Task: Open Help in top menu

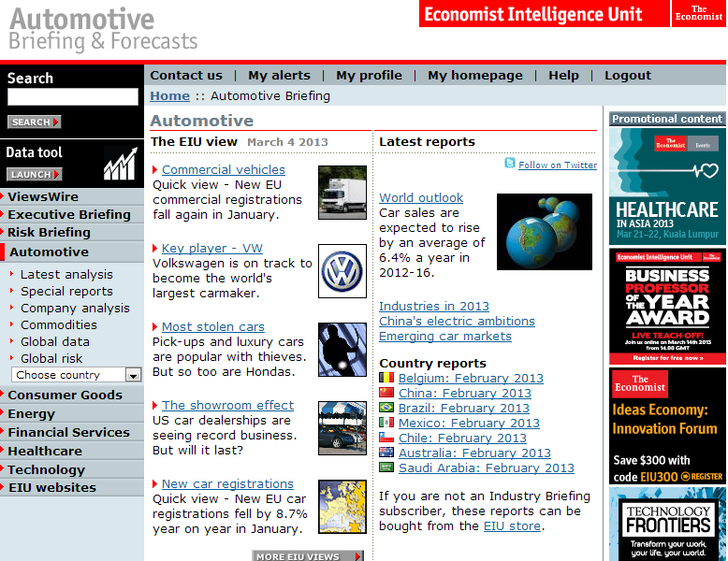Action: coord(563,75)
